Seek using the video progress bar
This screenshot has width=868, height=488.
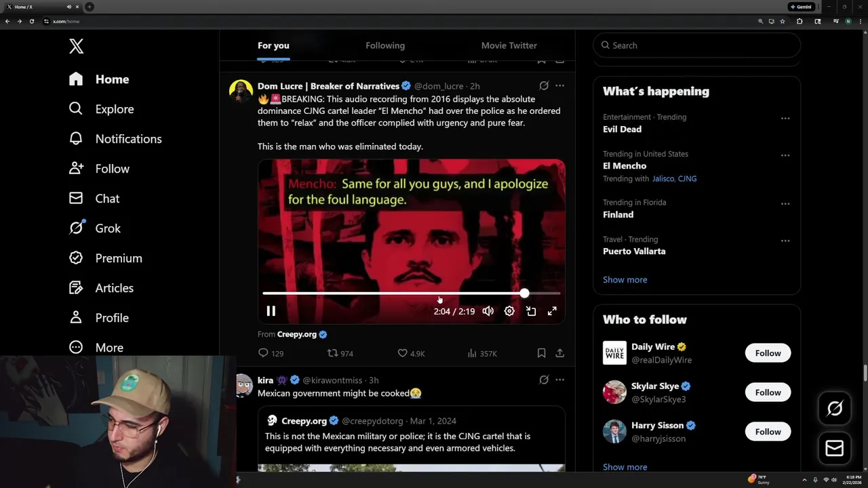point(411,293)
